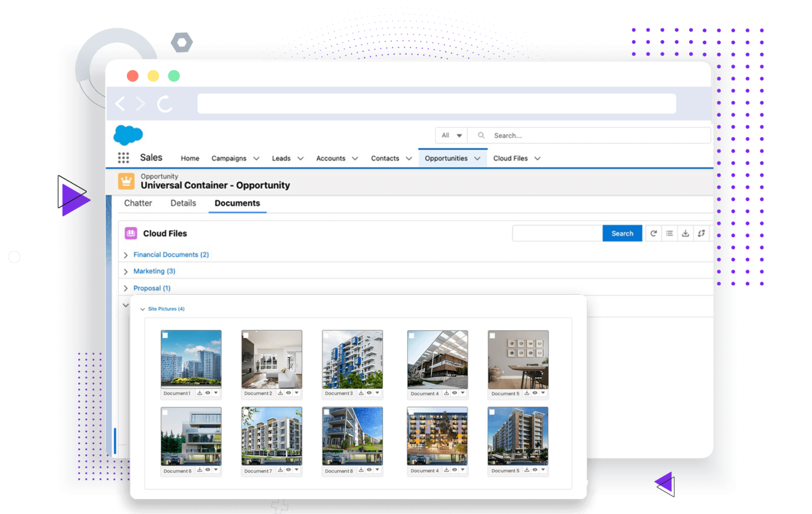Click the sync icon in the Cloud Files toolbar
The image size is (812, 514).
click(702, 233)
